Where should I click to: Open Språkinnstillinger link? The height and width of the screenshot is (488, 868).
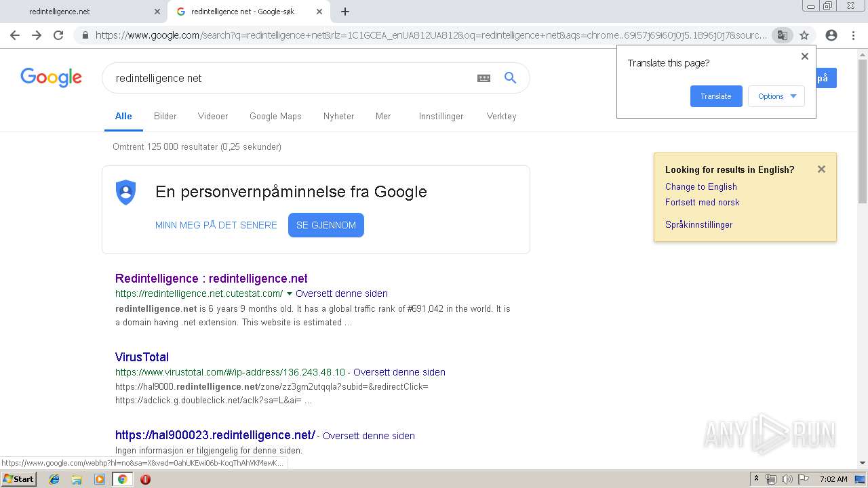point(699,224)
